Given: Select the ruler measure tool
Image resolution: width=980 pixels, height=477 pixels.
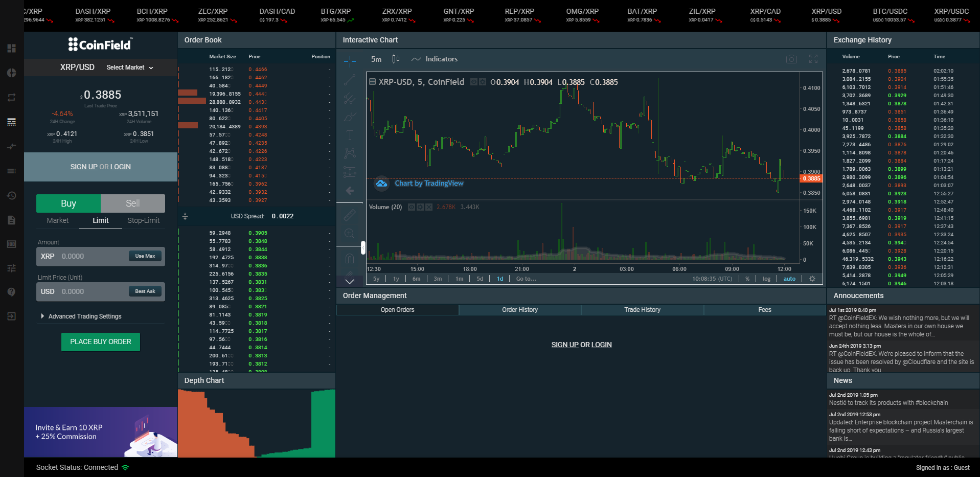Looking at the screenshot, I should tap(350, 215).
